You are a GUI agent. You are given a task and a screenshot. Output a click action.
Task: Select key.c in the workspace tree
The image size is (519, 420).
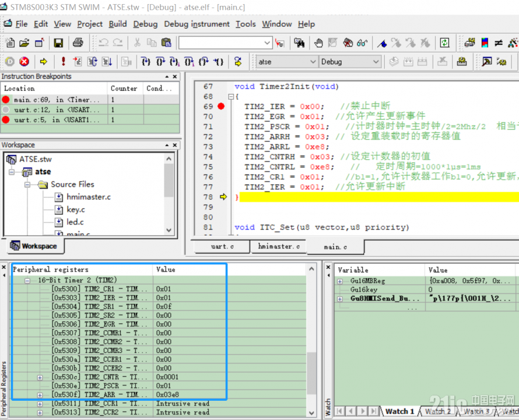click(75, 209)
